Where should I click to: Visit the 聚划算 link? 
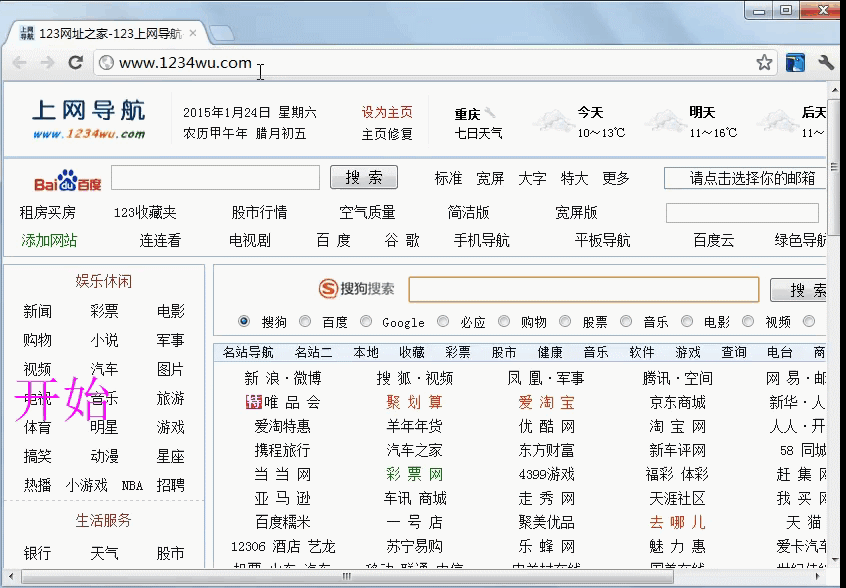point(414,402)
